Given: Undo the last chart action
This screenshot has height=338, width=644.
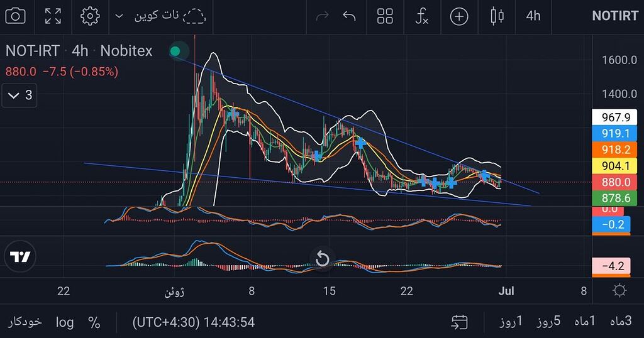Looking at the screenshot, I should (x=349, y=16).
